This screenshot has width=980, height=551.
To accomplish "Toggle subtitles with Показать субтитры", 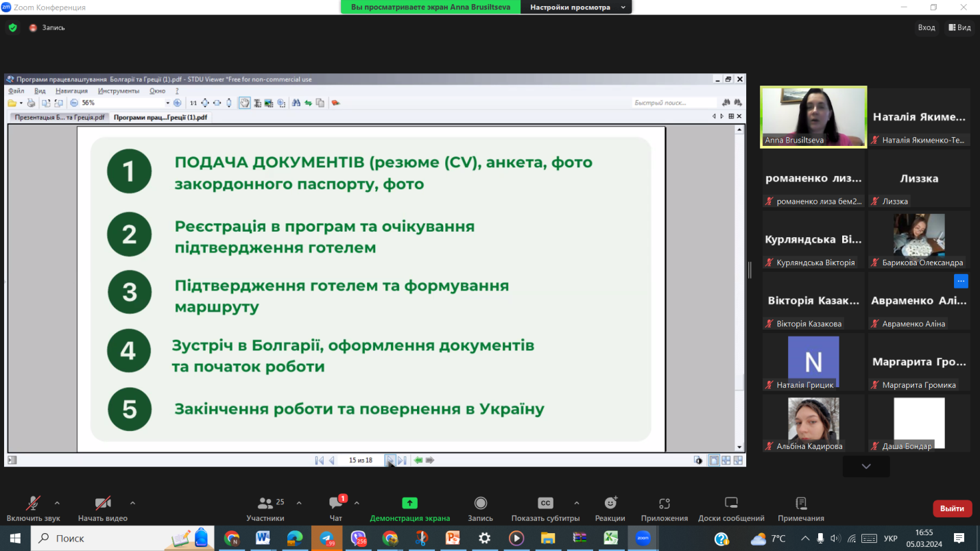I will [x=545, y=508].
